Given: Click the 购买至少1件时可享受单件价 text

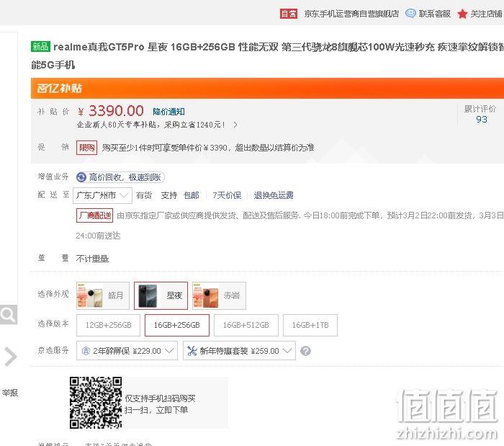Looking at the screenshot, I should pos(208,148).
